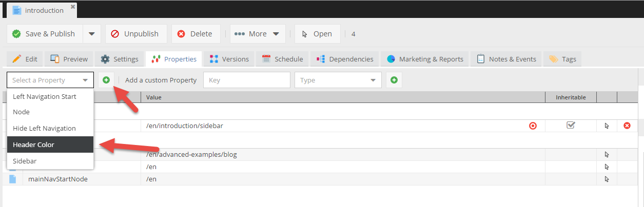Click green add button for custom property
Viewport: 644px width, 207px height.
(394, 80)
